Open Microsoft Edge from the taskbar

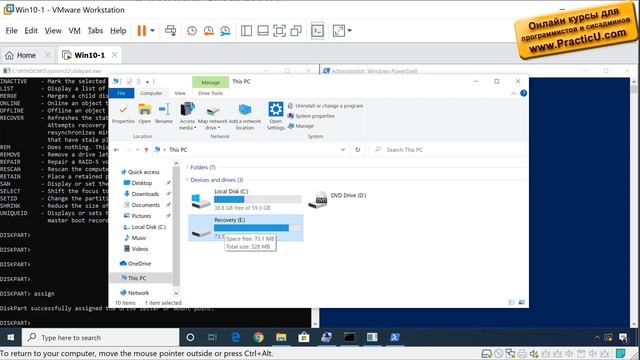[x=236, y=338]
